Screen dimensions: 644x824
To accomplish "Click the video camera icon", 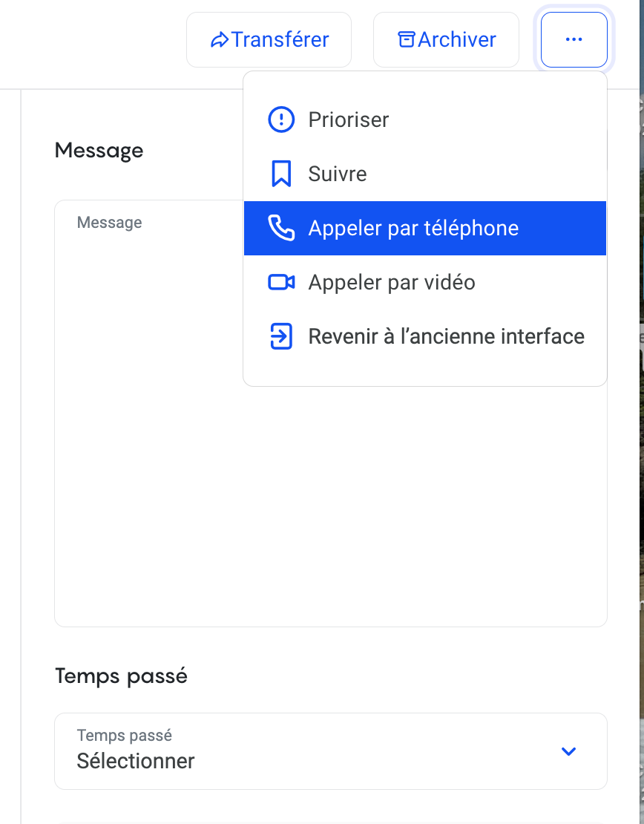I will tap(281, 283).
